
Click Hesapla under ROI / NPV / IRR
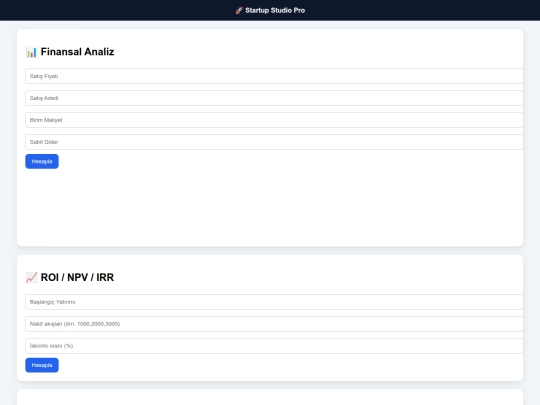[42, 365]
